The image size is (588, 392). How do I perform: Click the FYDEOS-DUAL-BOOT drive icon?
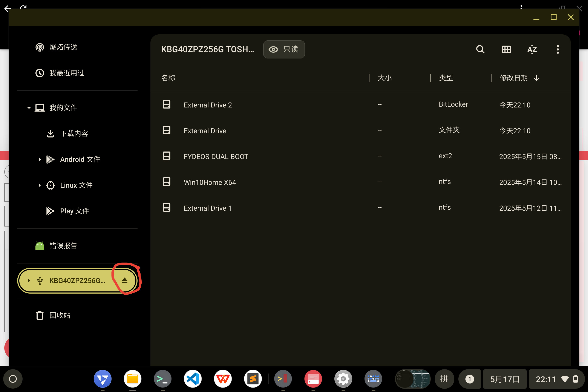click(167, 156)
